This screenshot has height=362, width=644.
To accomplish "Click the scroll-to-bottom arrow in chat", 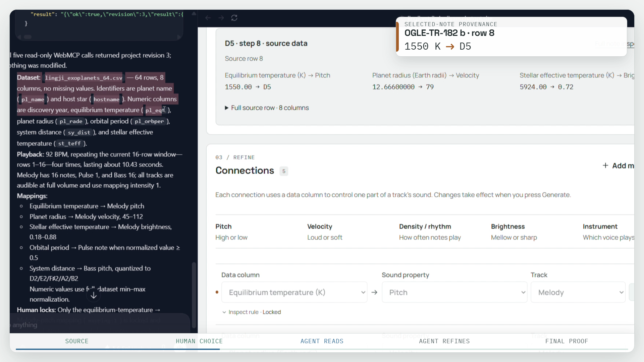I will point(94,295).
